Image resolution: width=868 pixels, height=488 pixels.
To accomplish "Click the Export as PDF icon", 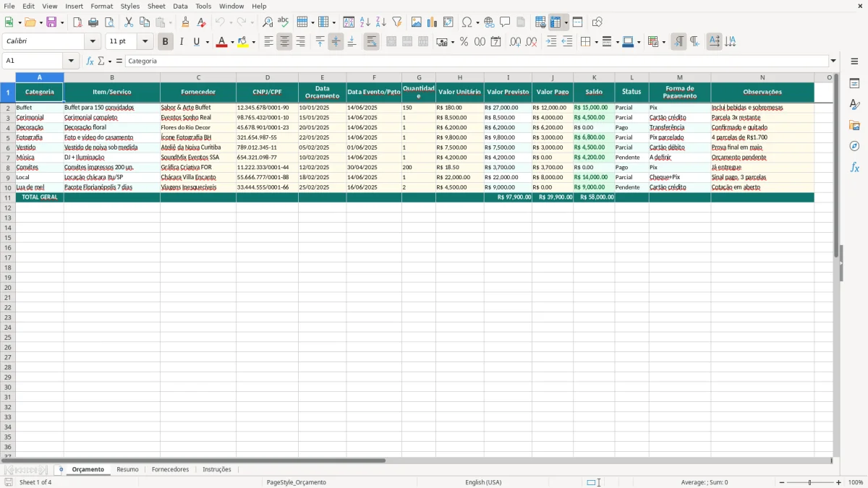I will [x=77, y=22].
